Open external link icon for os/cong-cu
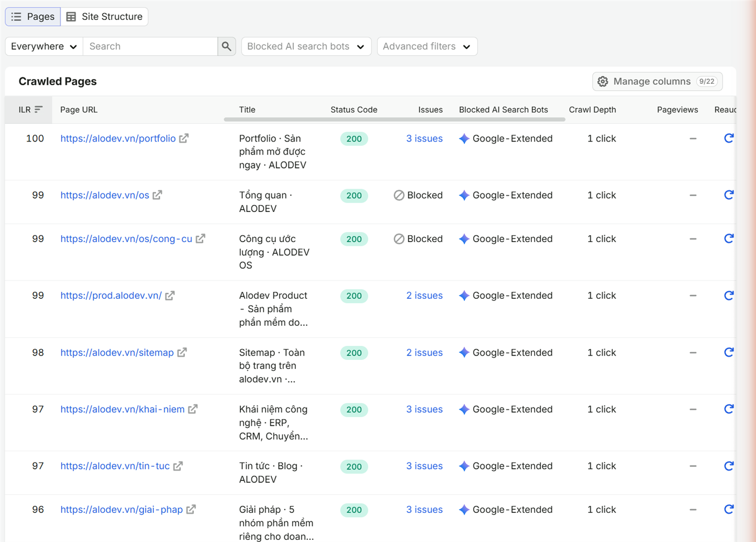This screenshot has width=756, height=542. point(200,239)
